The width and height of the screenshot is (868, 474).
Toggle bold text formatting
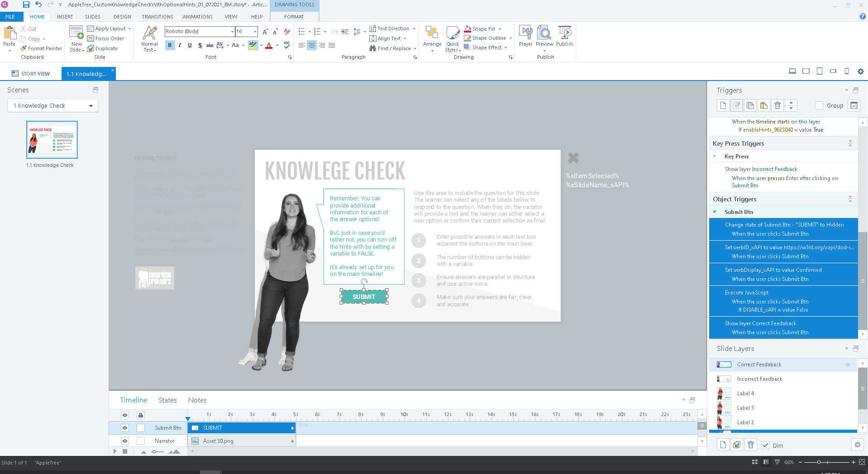click(170, 45)
